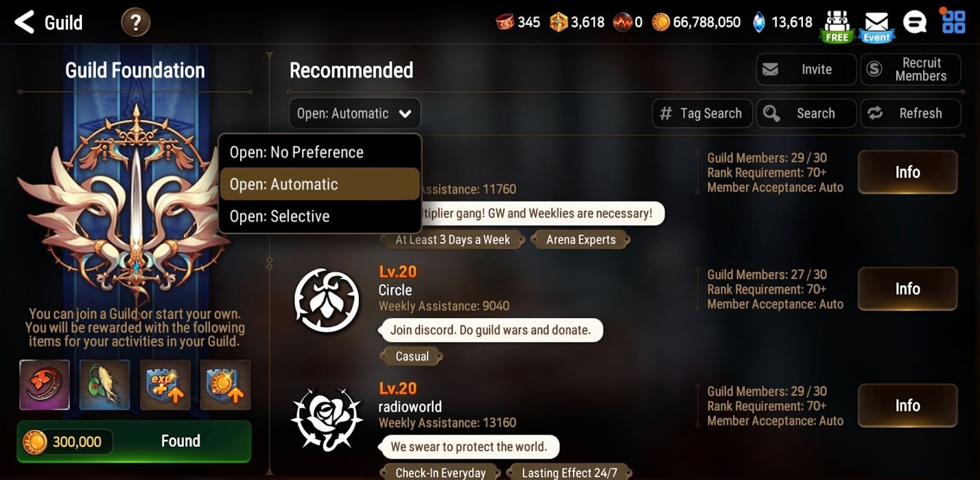Screen dimensions: 980x480
Task: Click the Tag Search button
Action: (x=702, y=113)
